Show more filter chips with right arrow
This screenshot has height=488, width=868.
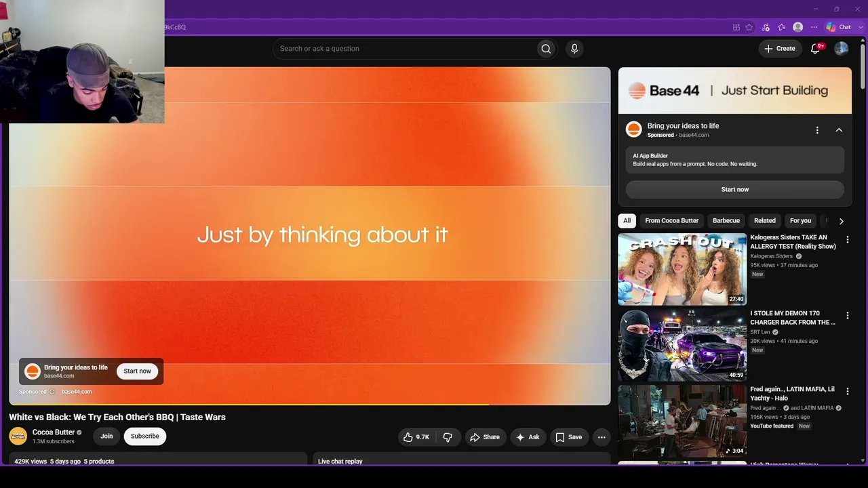841,221
